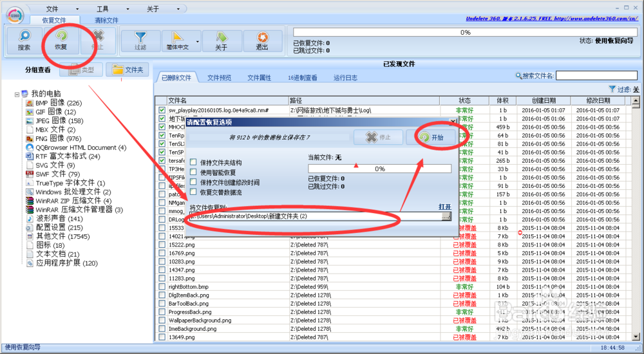Open the 16进制查看 tab
Viewport: 644px width, 354px height.
(x=302, y=77)
